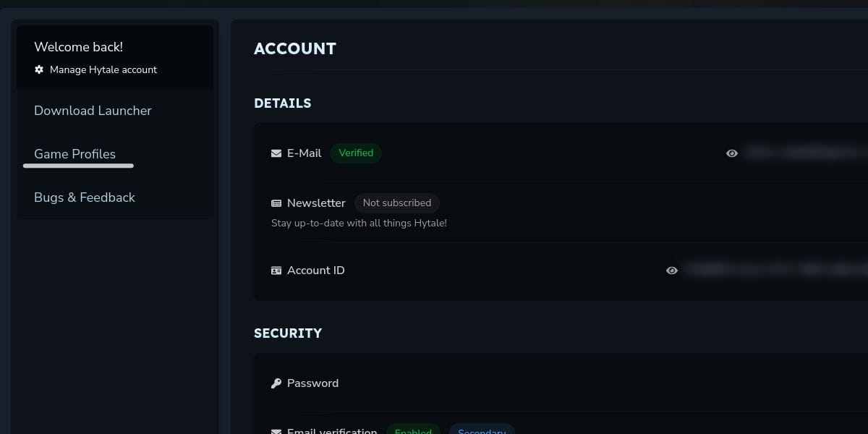Show the hidden Account ID using eye icon
Screen dimensions: 868x434
[672, 271]
